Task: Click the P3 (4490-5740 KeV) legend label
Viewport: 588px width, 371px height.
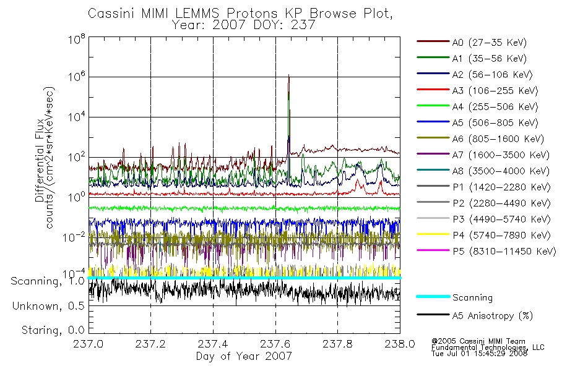Action: (501, 220)
